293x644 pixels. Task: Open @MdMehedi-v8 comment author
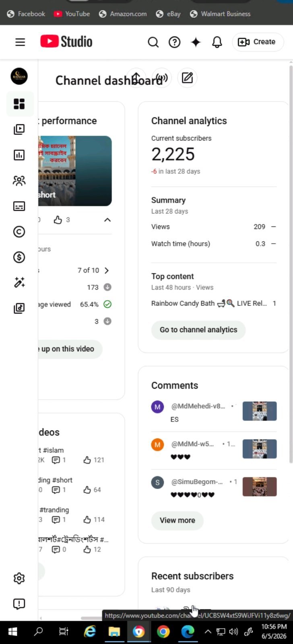pos(198,406)
